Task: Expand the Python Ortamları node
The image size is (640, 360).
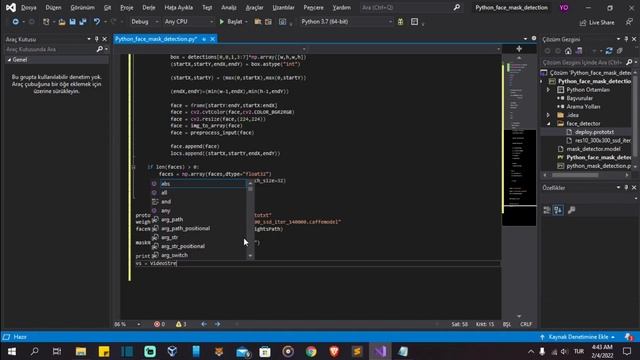Action: point(549,90)
